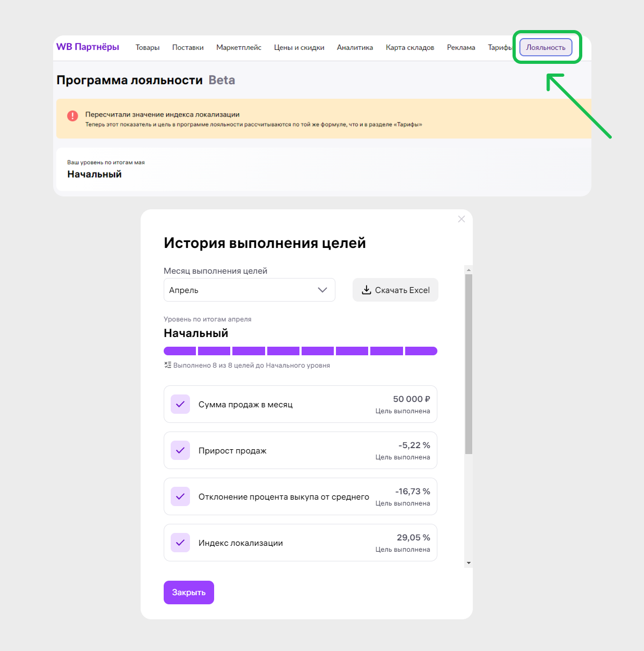This screenshot has width=644, height=651.
Task: Click the WB Партнёры logo
Action: point(87,47)
